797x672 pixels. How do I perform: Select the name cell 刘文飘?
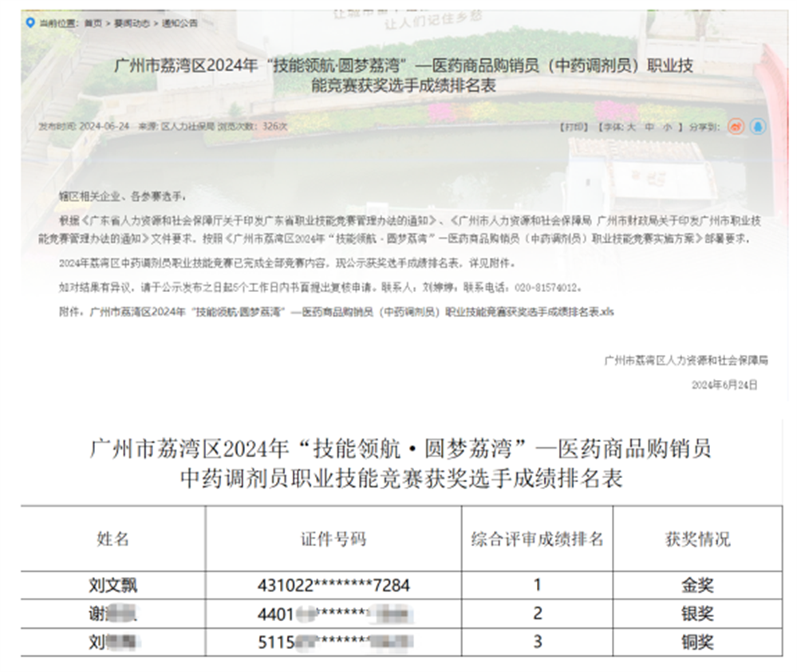pos(113,586)
